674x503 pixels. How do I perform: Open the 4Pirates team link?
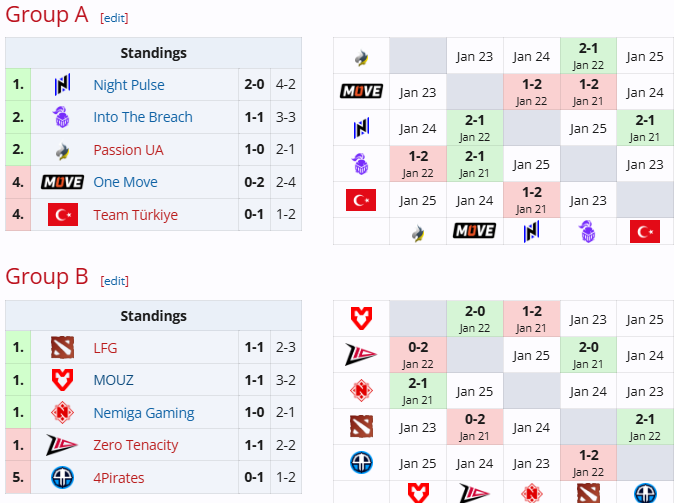pos(121,477)
